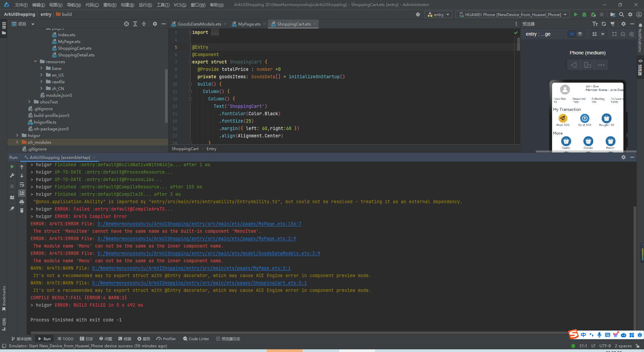The image size is (644, 352).
Task: Open ShoppingCart.ets:5:1 warning link
Action: pyautogui.click(x=199, y=283)
